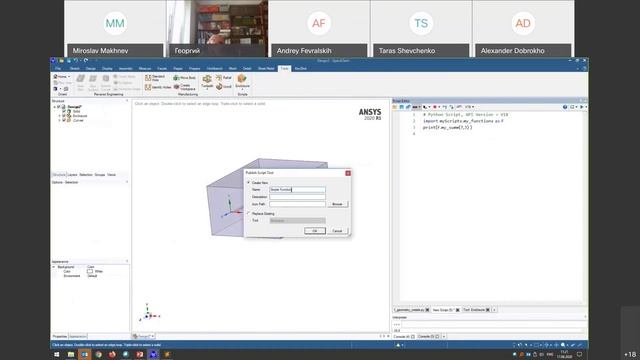Screen dimensions: 640x360
Task: Open script file icon in Script Editor
Action: tap(395, 107)
